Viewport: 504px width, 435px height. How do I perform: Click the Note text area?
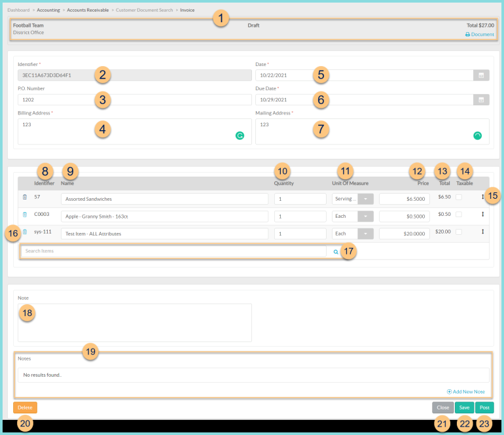135,322
